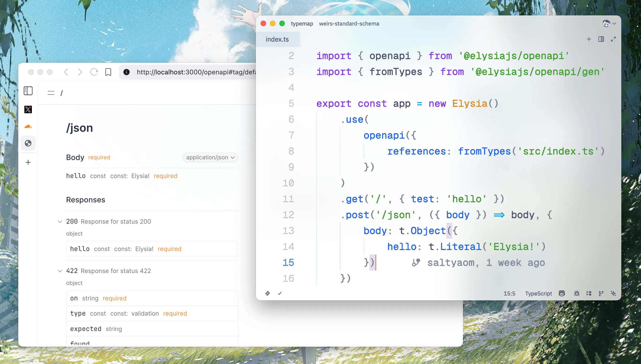
Task: Collapse the 422 response section
Action: (60, 271)
